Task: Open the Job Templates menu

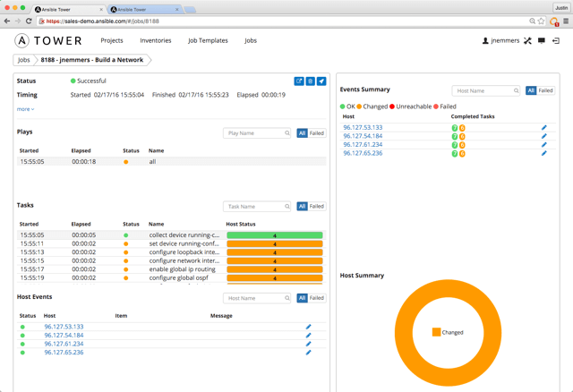Action: pos(208,40)
